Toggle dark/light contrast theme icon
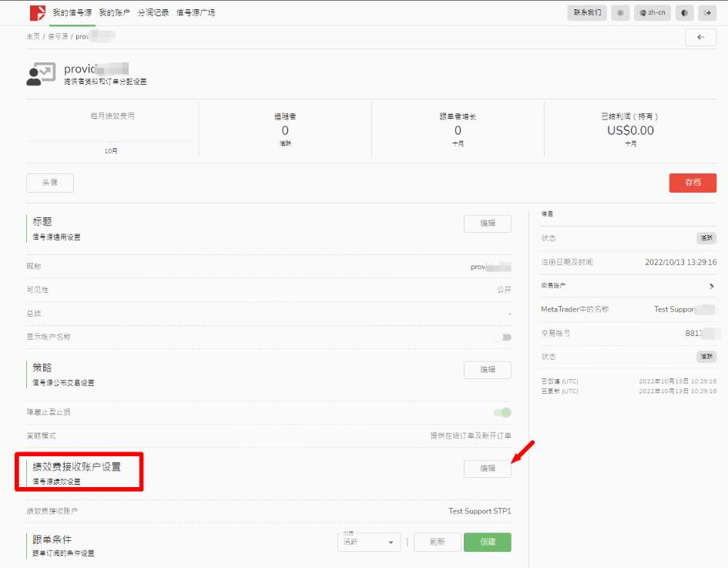 685,13
